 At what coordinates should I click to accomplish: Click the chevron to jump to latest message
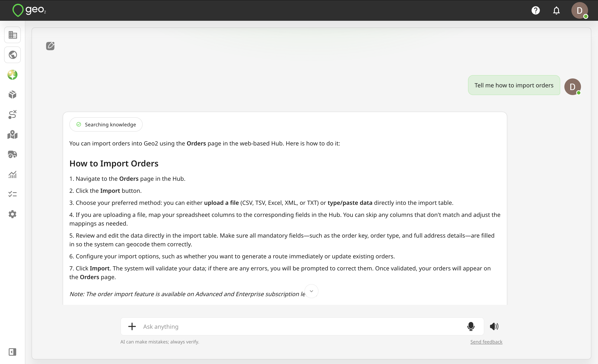pos(311,291)
